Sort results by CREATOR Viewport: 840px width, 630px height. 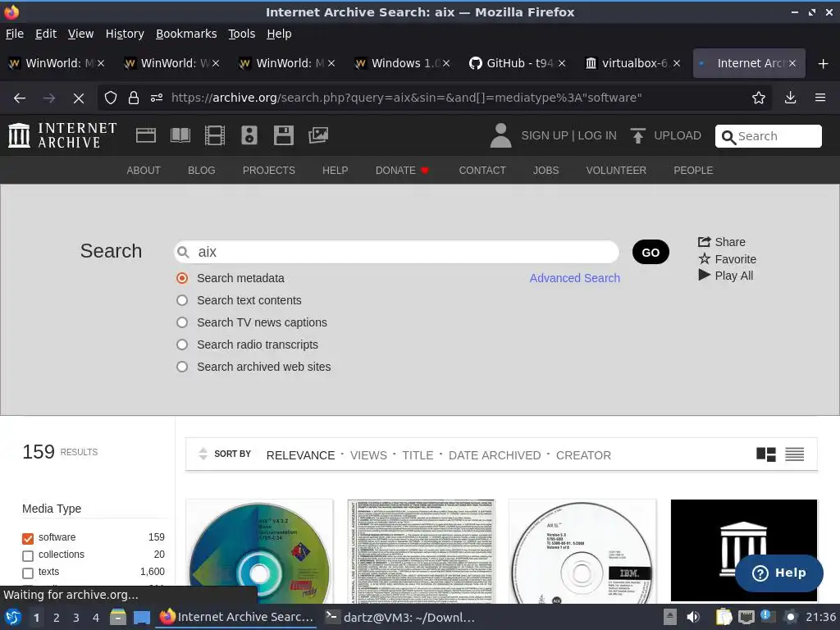point(583,455)
